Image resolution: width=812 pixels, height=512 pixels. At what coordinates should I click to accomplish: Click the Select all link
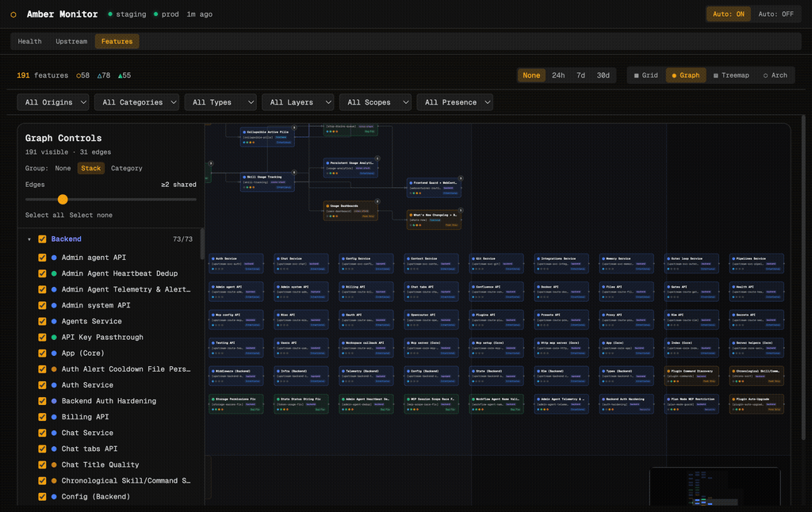[x=44, y=216]
